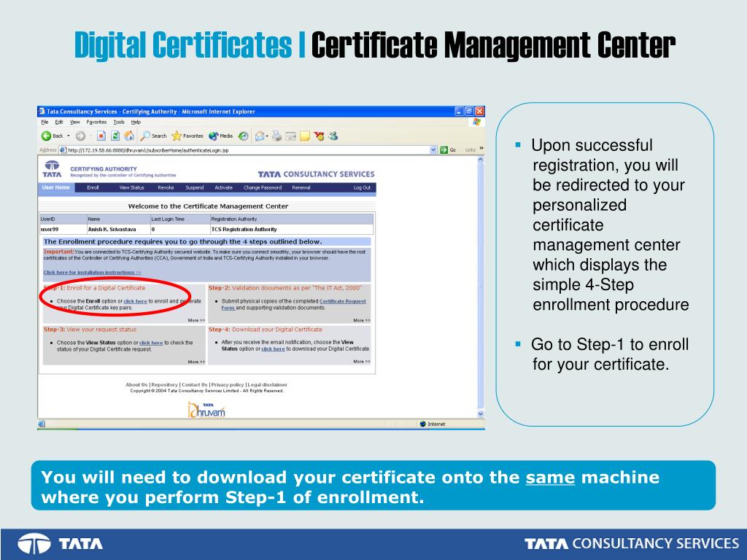Image resolution: width=747 pixels, height=560 pixels.
Task: Expand the address bar dropdown
Action: coord(433,150)
